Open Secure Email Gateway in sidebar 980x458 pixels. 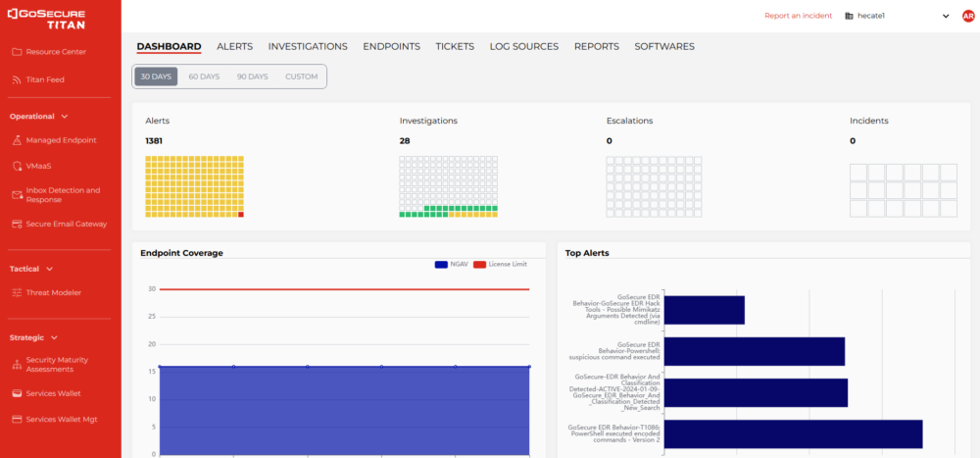(x=67, y=224)
